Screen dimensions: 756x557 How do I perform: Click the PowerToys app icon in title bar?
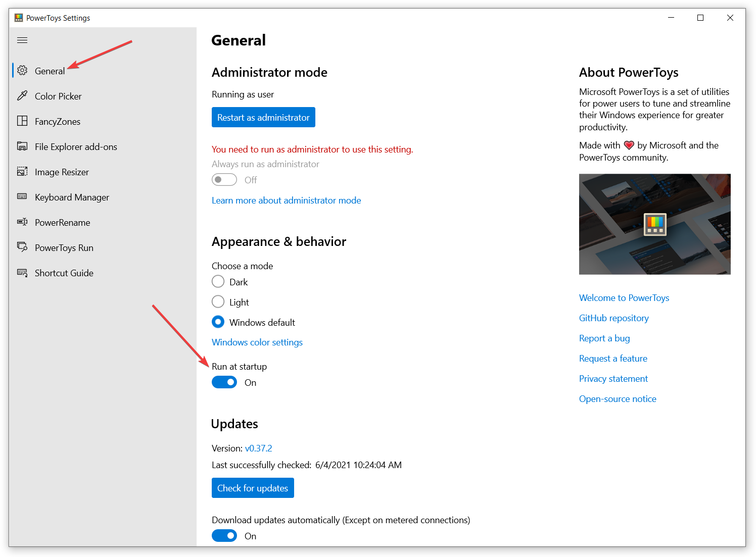point(19,18)
